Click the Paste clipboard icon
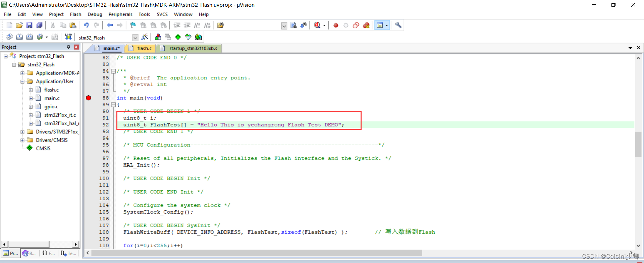644x263 pixels. pyautogui.click(x=73, y=25)
